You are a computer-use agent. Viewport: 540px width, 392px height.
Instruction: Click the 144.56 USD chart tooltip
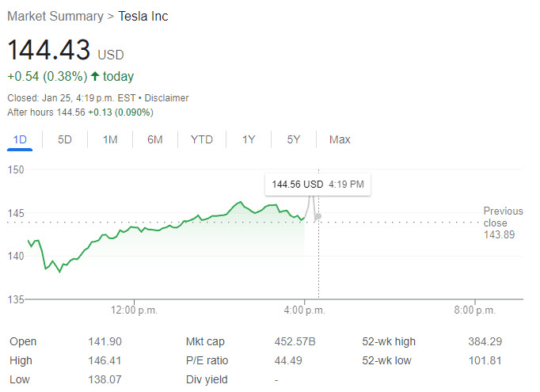click(318, 185)
